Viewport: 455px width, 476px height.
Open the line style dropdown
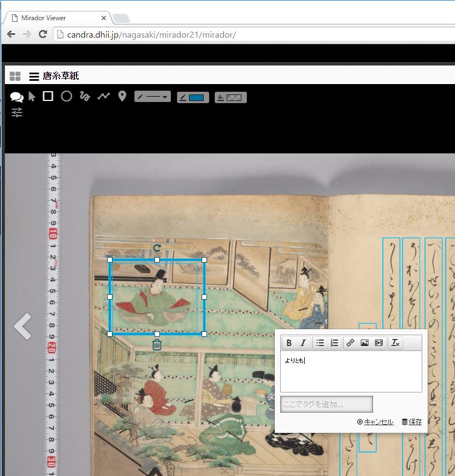click(152, 97)
